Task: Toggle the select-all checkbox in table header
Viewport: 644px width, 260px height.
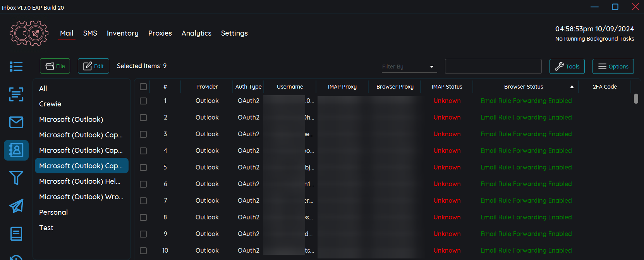Action: (143, 87)
